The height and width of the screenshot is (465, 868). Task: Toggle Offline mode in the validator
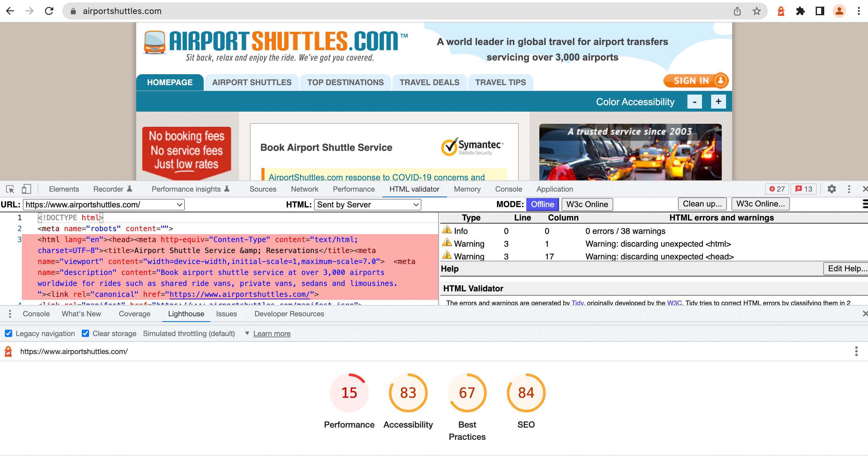coord(542,204)
